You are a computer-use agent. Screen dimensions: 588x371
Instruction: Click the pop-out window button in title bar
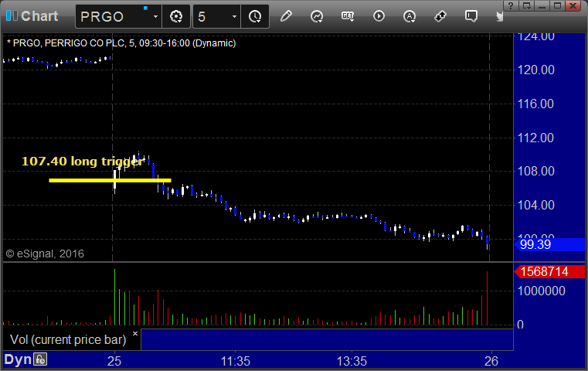tap(526, 5)
